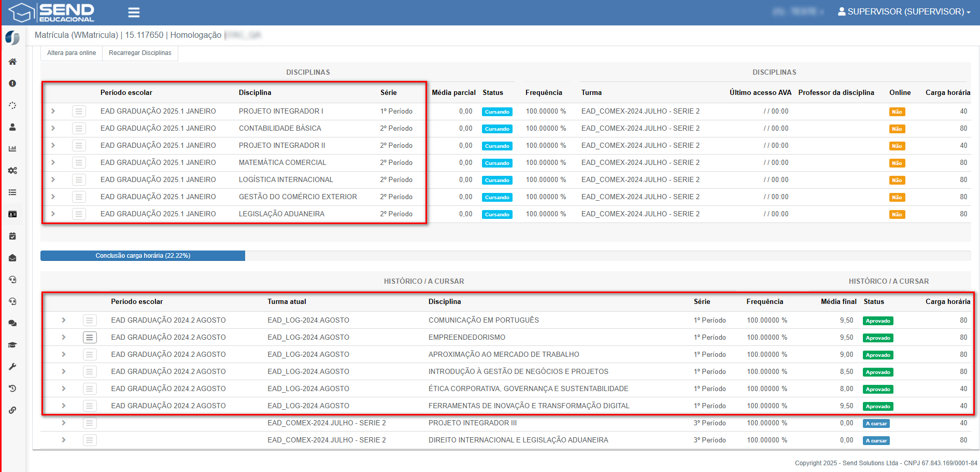Screen dimensions: 980x472
Task: Click the 'Recarregar Disciplinas' button
Action: [x=140, y=53]
